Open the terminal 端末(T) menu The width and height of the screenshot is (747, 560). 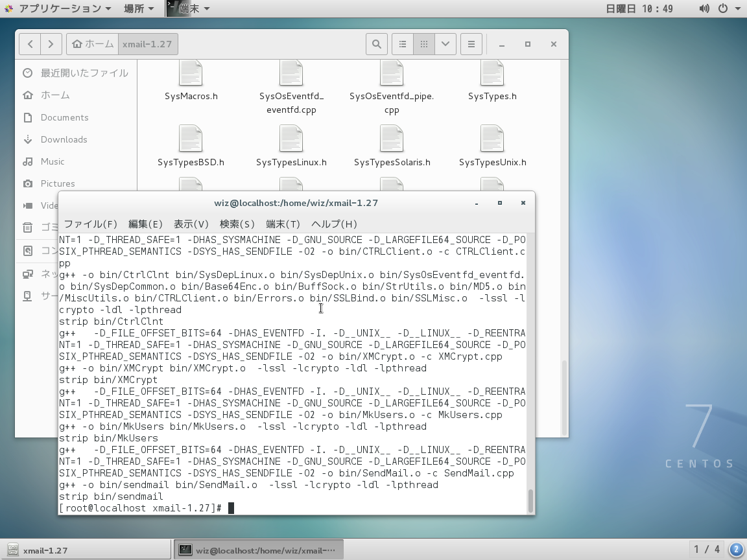(283, 224)
